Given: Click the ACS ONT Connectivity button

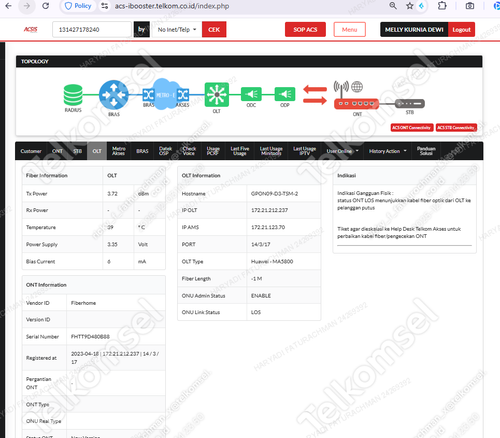Looking at the screenshot, I should (x=412, y=127).
